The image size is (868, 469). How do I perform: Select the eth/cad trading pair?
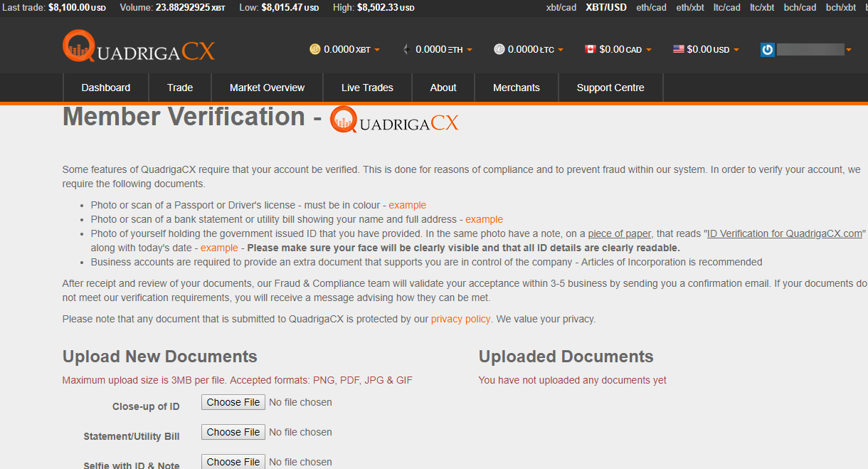tap(652, 7)
